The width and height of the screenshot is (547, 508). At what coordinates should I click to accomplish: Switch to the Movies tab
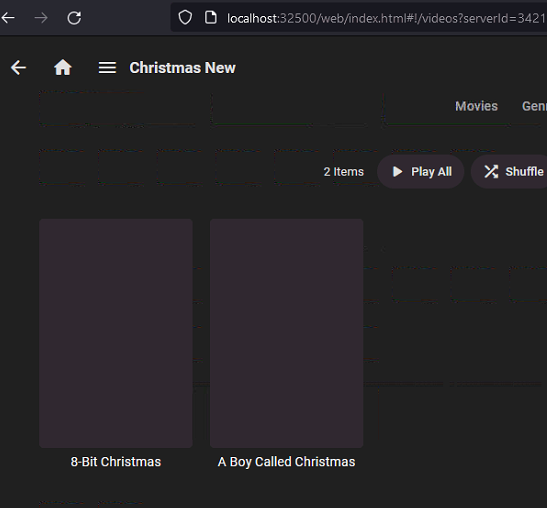(476, 106)
